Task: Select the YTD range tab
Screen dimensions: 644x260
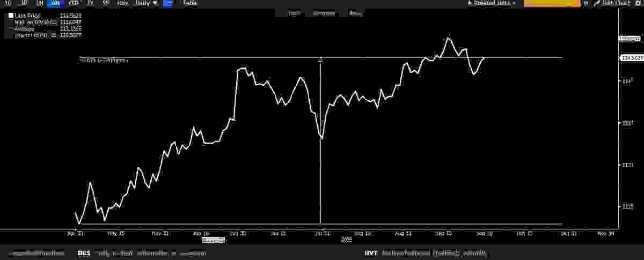Action: coord(74,3)
